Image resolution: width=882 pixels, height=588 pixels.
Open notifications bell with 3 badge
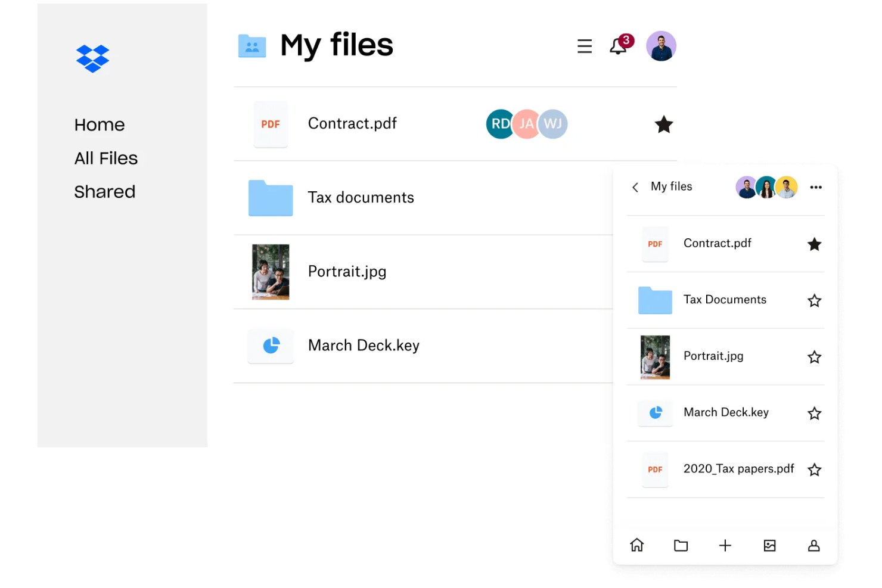click(x=620, y=45)
